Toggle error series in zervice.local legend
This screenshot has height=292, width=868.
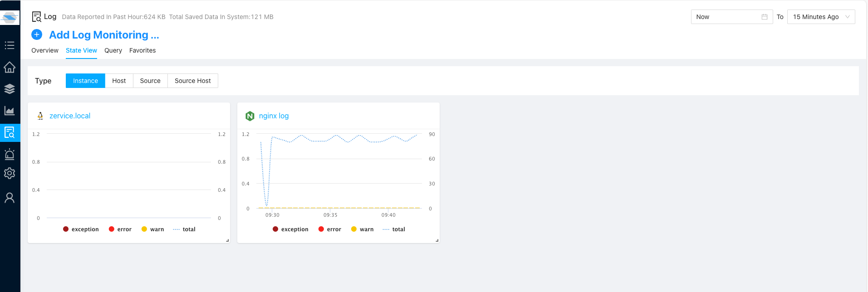click(x=120, y=229)
